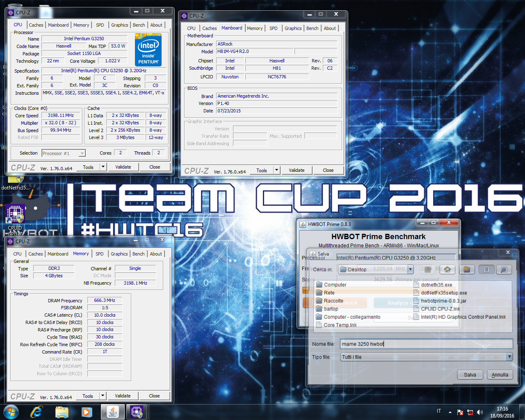525x420 pixels.
Task: Select the file 'dotNetFx35setup.exe'
Action: pos(440,293)
